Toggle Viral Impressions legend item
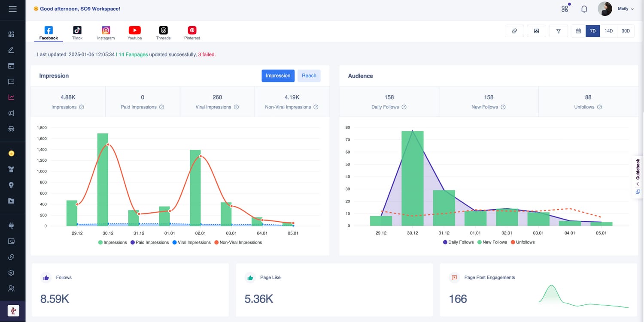Viewport: 644px width, 322px height. (191, 242)
